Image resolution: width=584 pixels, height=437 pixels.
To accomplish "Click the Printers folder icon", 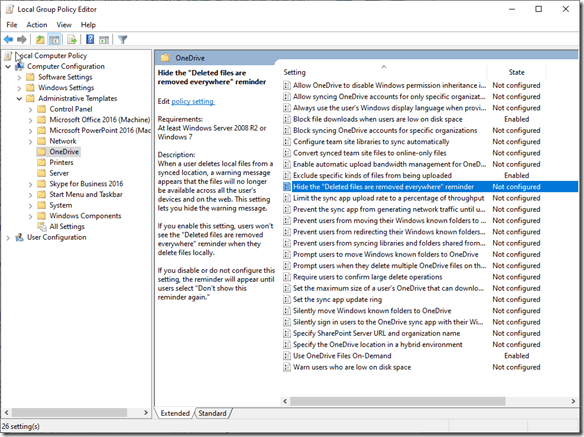I will pyautogui.click(x=42, y=162).
